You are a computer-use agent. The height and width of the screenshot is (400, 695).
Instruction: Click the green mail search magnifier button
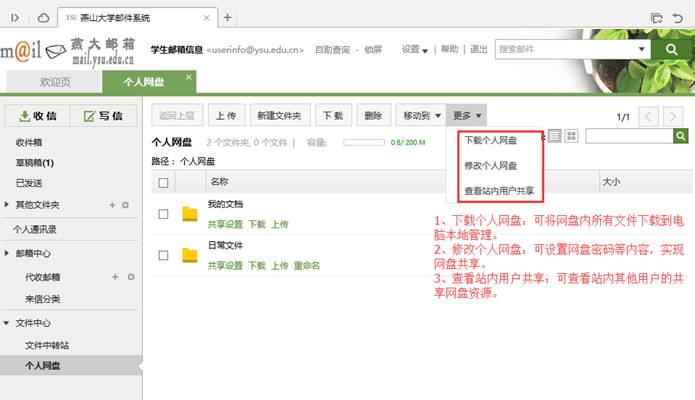(667, 49)
